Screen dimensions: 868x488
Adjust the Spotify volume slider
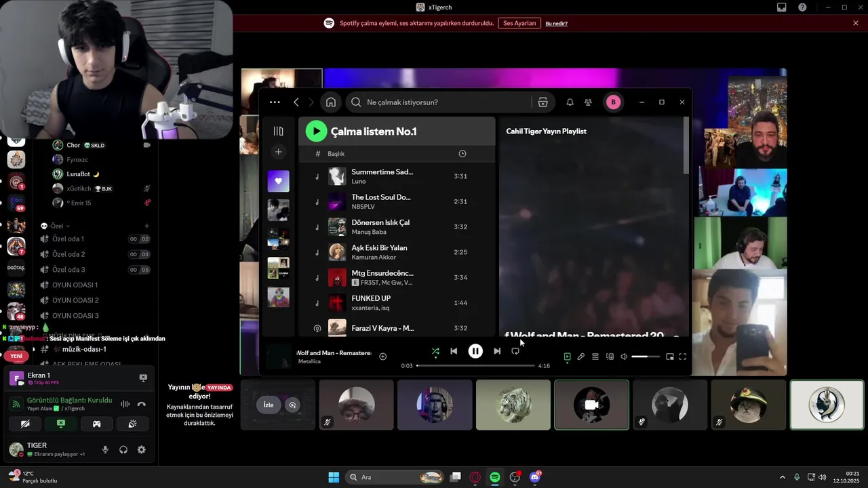pyautogui.click(x=646, y=357)
